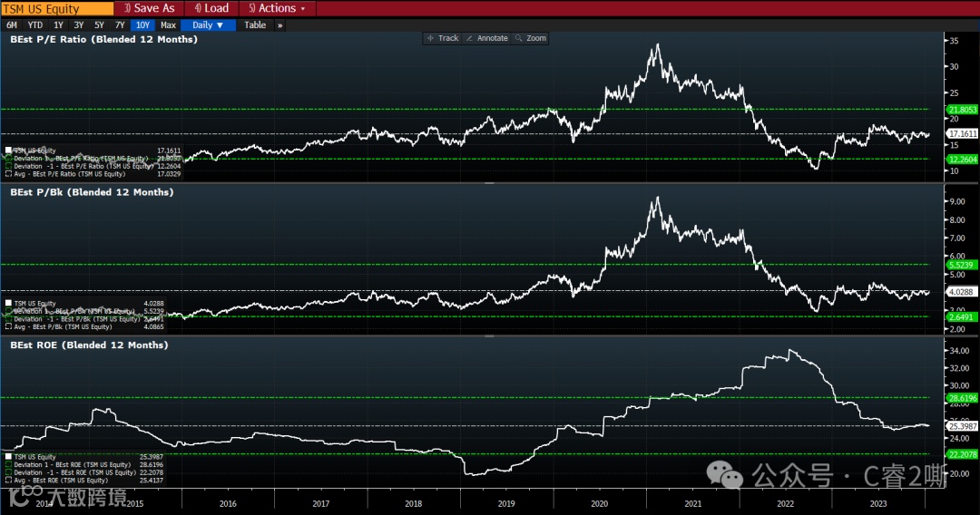Select the 10Y time range
Image resolution: width=980 pixels, height=515 pixels.
pyautogui.click(x=142, y=25)
